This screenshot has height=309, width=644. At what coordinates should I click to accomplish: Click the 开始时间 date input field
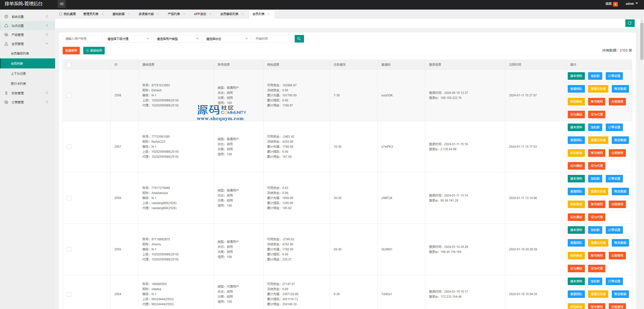click(x=273, y=39)
